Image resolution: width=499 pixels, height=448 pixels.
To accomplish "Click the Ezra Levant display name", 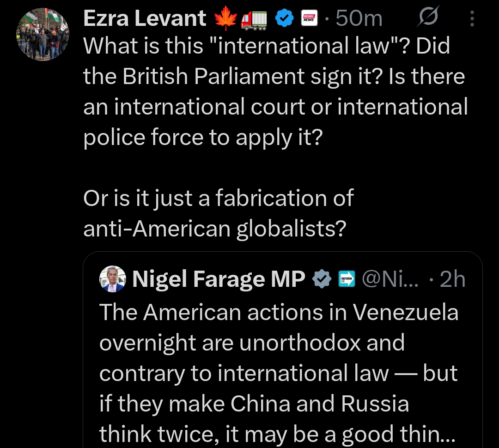I will click(145, 18).
